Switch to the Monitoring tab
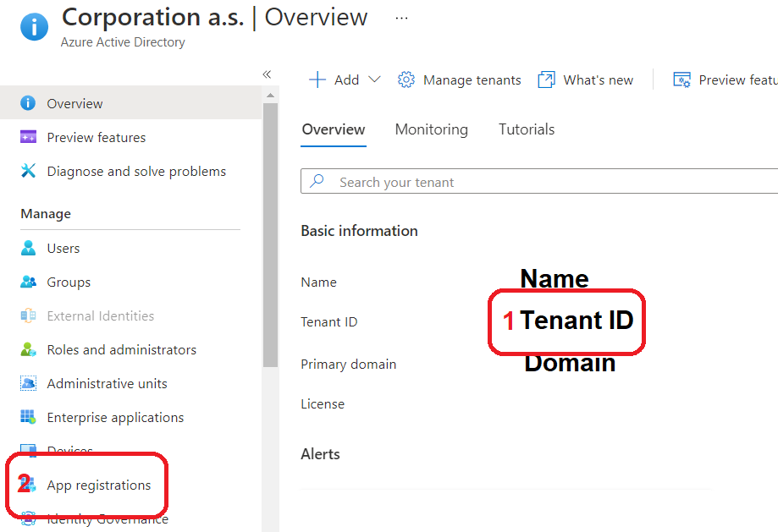The image size is (778, 532). pos(431,129)
